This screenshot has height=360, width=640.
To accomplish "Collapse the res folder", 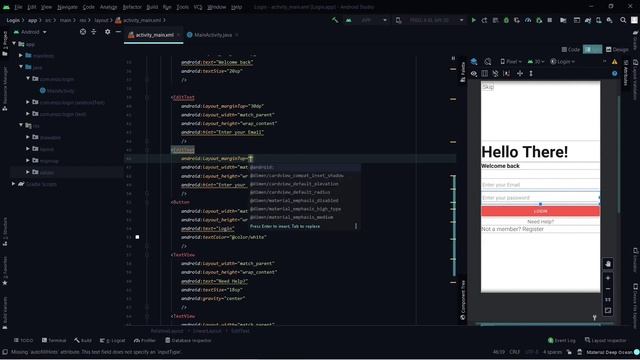I will (21, 125).
